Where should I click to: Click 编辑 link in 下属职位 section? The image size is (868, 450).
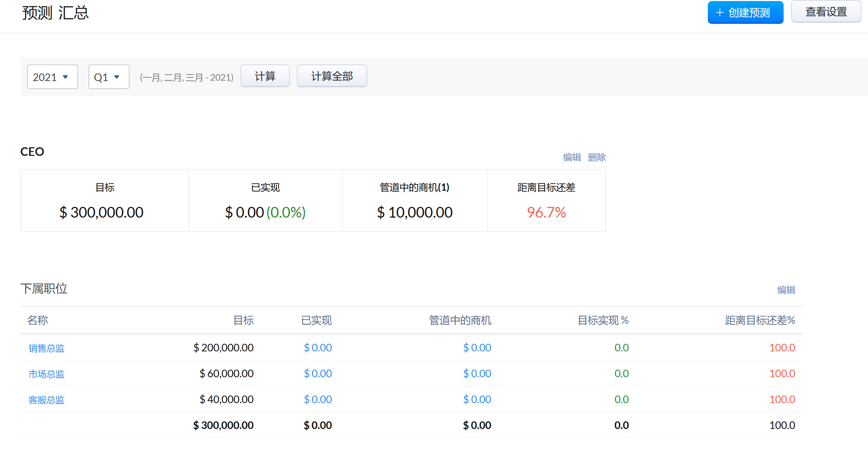tap(786, 290)
